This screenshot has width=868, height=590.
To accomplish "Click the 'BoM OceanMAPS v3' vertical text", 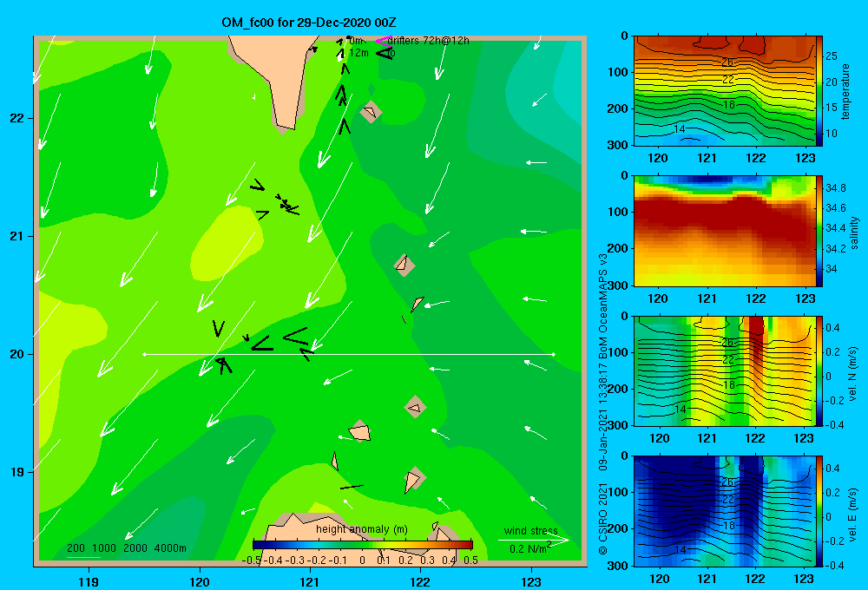I will (x=603, y=302).
